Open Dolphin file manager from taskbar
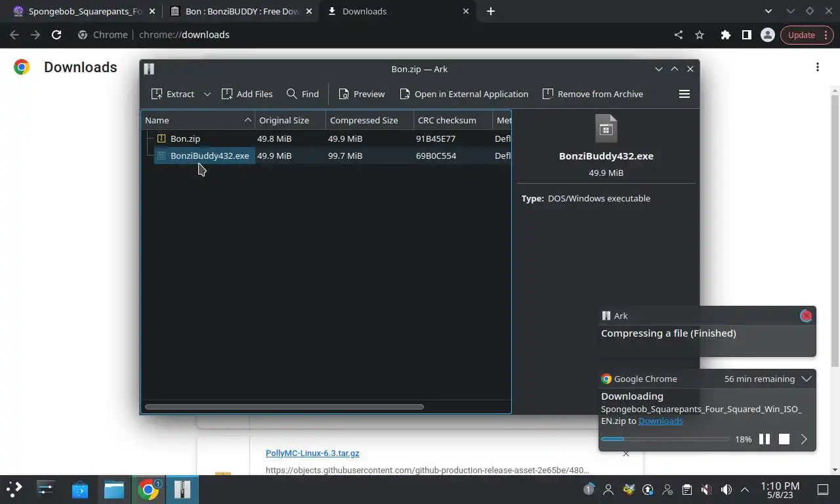This screenshot has width=840, height=504. 114,489
